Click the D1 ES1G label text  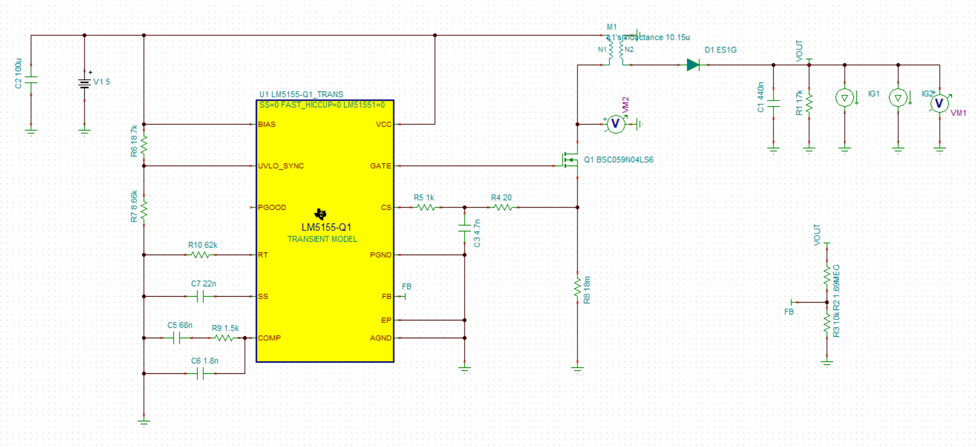[721, 50]
